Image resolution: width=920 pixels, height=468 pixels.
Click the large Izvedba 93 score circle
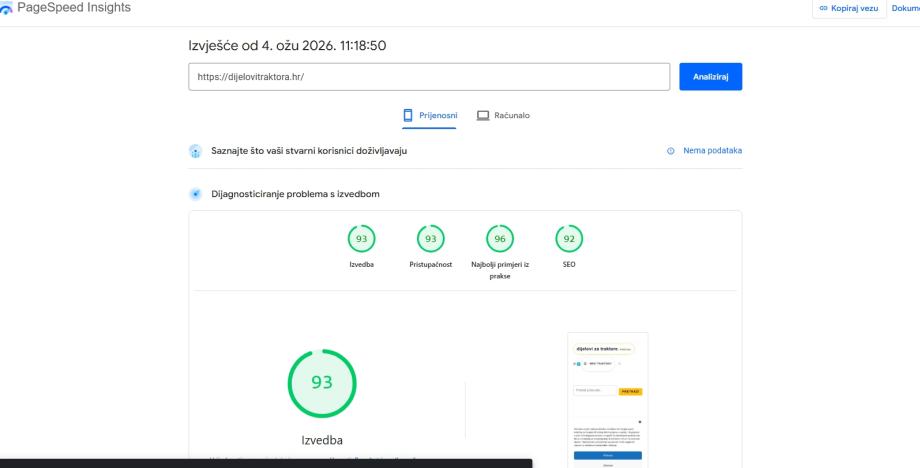click(x=322, y=383)
